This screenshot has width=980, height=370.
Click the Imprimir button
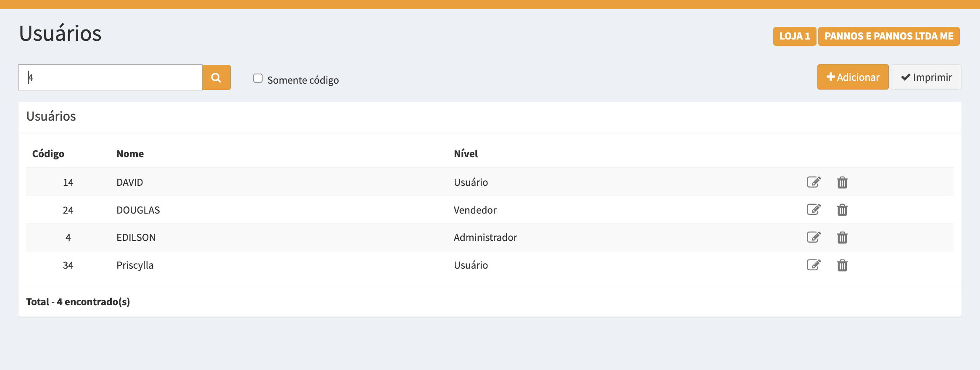tap(926, 77)
